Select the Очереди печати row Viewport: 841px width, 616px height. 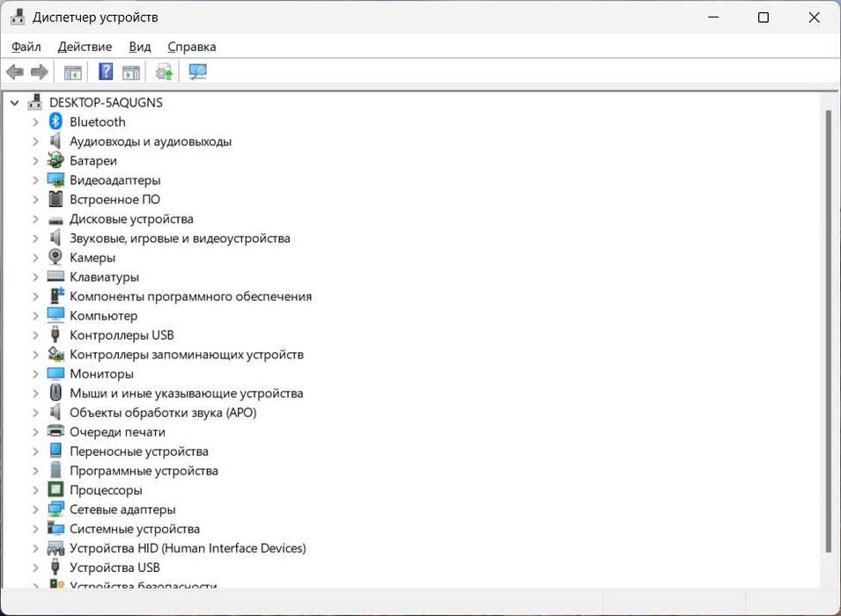pos(117,431)
